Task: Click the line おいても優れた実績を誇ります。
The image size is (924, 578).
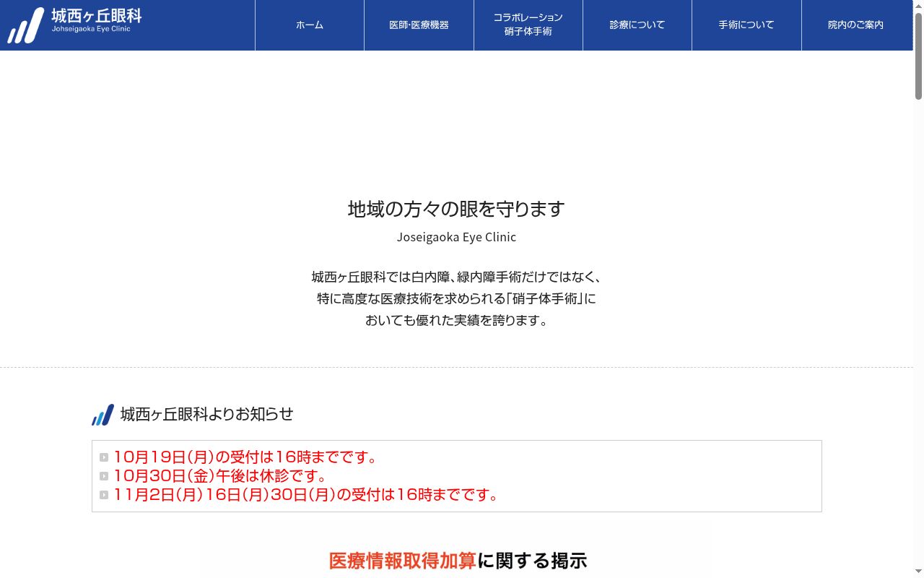Action: pos(456,320)
